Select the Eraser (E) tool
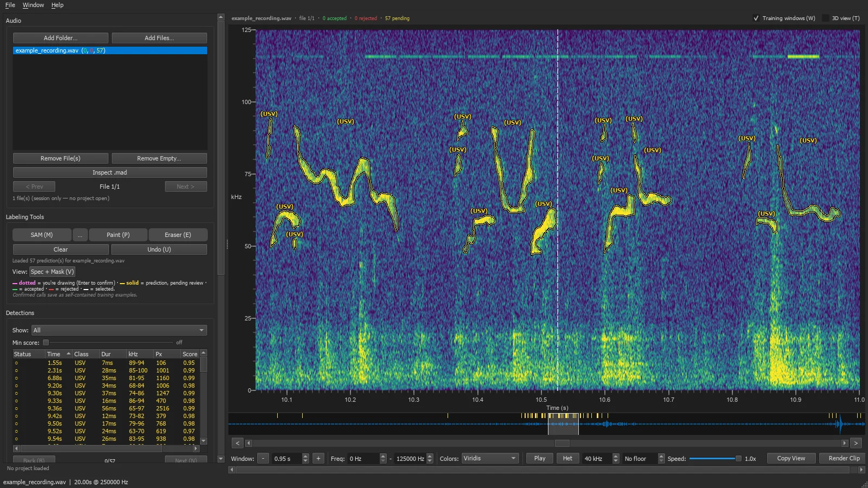 click(178, 235)
